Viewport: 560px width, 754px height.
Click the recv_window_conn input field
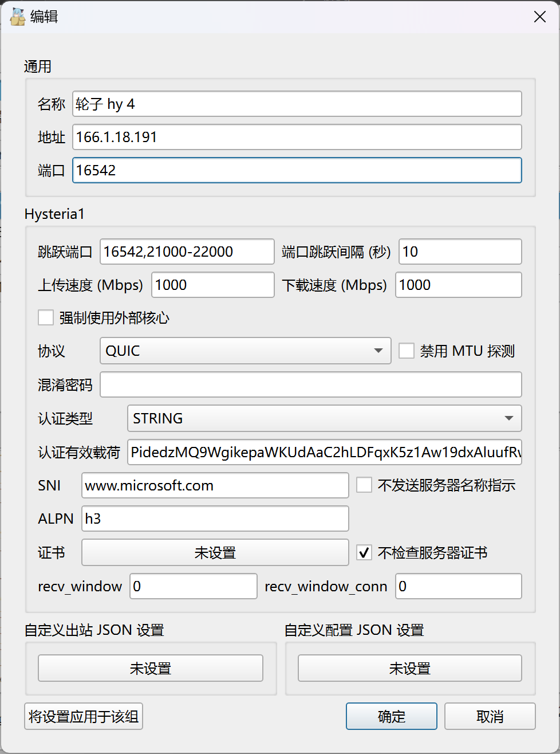(x=459, y=586)
